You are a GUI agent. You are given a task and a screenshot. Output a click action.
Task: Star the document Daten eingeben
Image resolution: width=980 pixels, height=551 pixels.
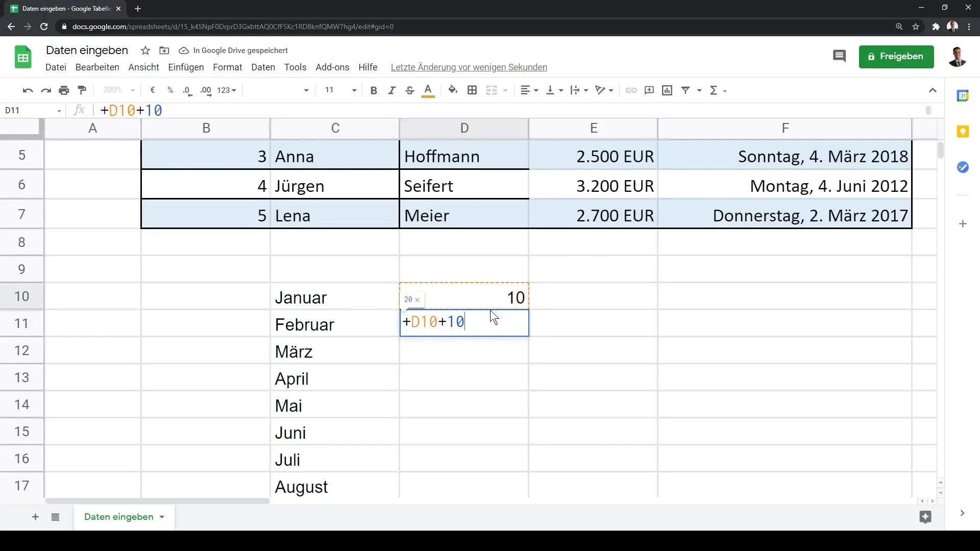(x=145, y=51)
